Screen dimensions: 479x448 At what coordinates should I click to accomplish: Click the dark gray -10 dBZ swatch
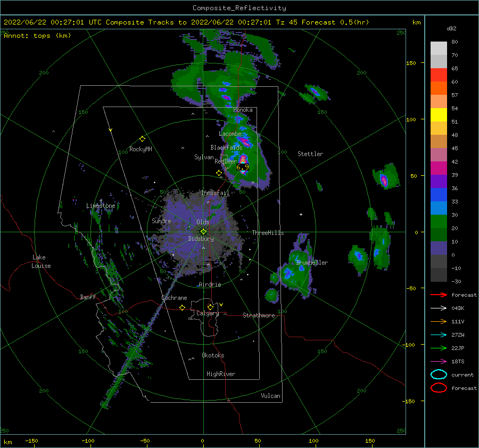point(439,274)
